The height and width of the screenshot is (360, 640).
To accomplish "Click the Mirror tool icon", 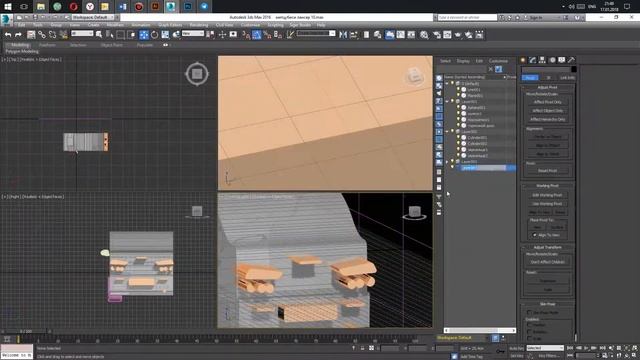I will coord(343,35).
